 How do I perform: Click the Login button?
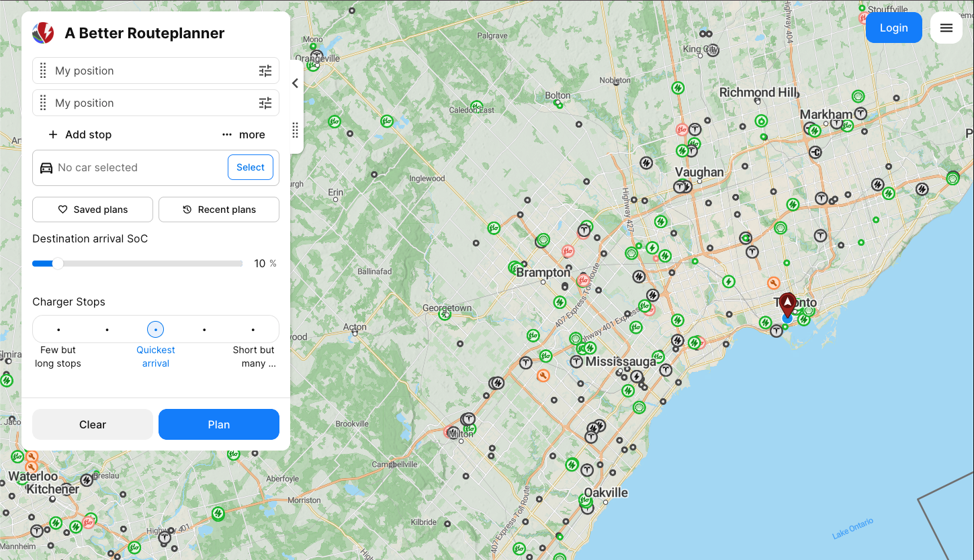pos(894,28)
